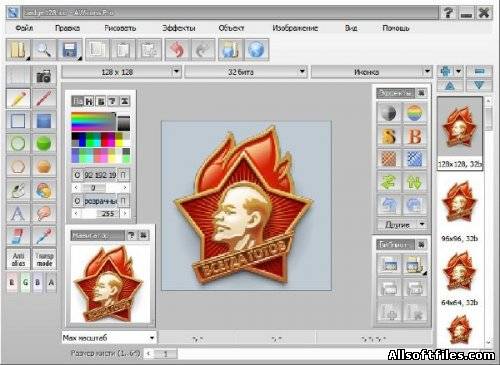The width and height of the screenshot is (500, 365).
Task: Click the blue minus remove image button
Action: (479, 71)
